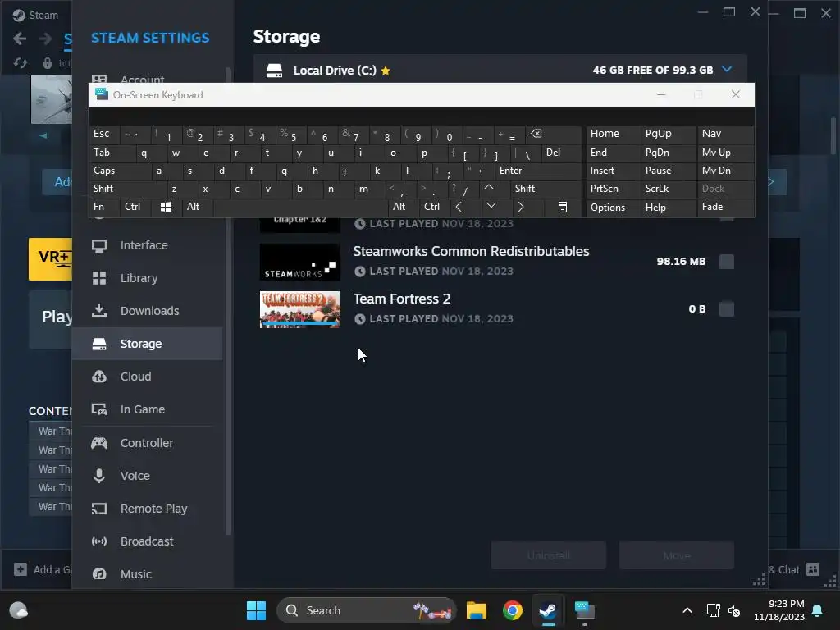Click On-Screen Keyboard taskbar icon
This screenshot has width=840, height=630.
584,610
